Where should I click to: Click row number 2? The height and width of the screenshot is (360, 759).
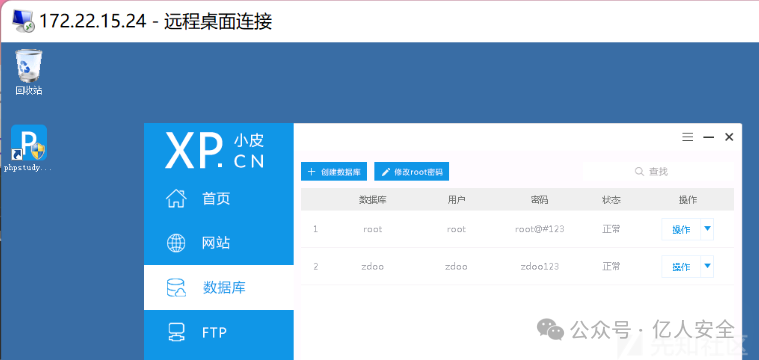tap(316, 266)
